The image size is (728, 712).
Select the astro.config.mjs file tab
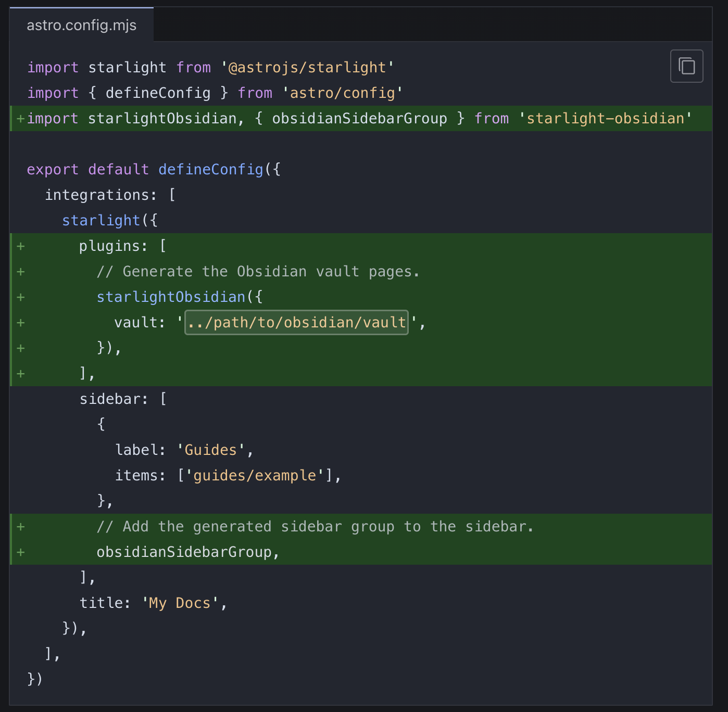click(81, 25)
